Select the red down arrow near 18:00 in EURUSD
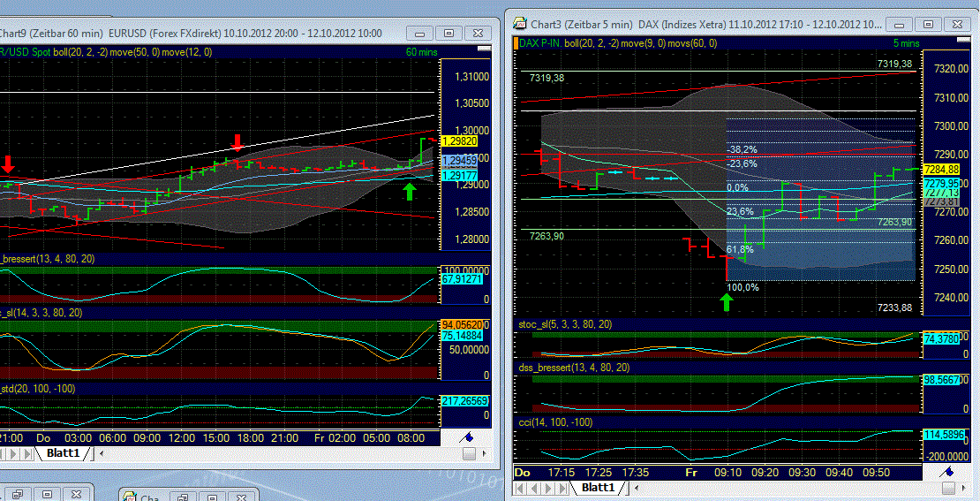Screen dimensions: 980x501 click(x=237, y=142)
